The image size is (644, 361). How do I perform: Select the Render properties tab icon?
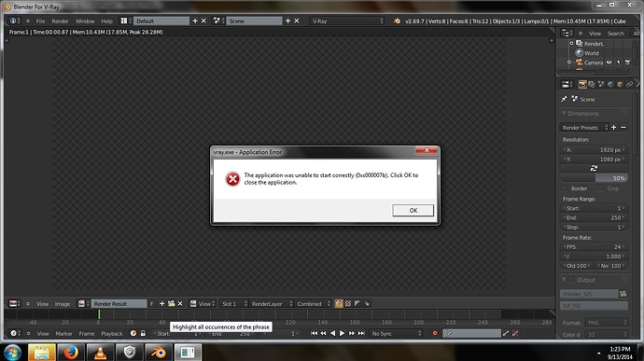point(582,84)
